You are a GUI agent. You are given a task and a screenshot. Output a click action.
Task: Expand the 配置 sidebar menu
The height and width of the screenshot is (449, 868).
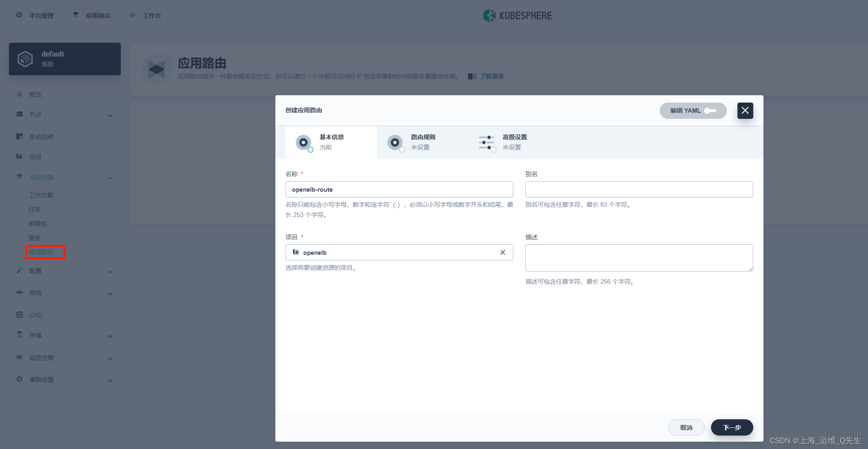[110, 272]
